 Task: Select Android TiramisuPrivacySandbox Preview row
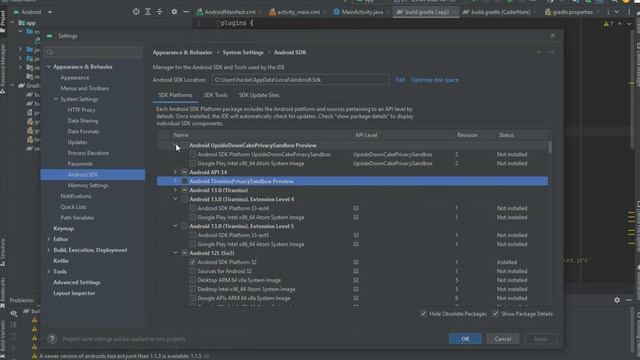tap(352, 181)
